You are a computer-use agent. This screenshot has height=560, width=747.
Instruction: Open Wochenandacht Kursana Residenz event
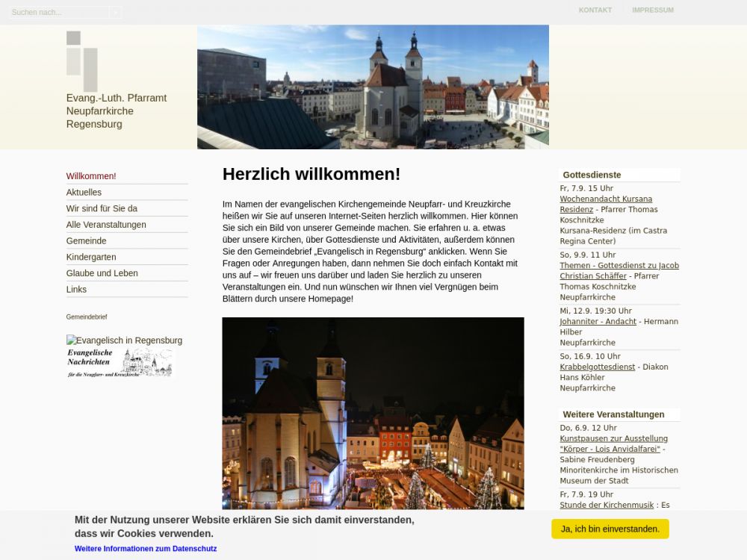(x=606, y=199)
